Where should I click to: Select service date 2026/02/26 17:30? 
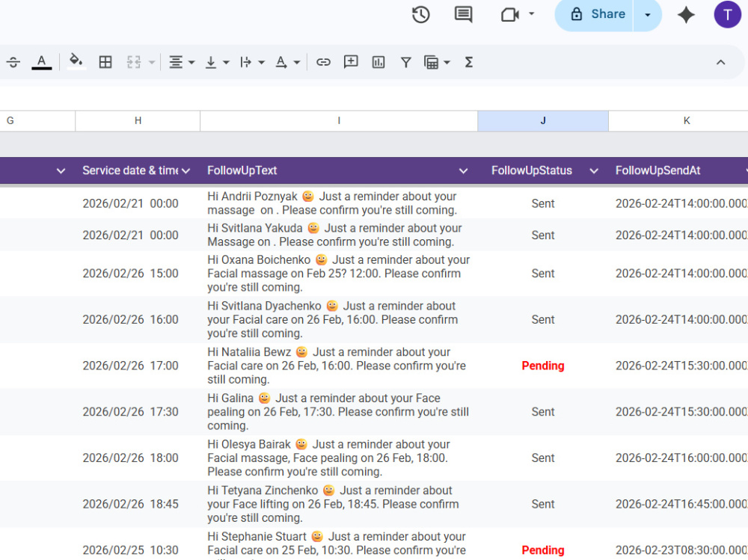138,412
